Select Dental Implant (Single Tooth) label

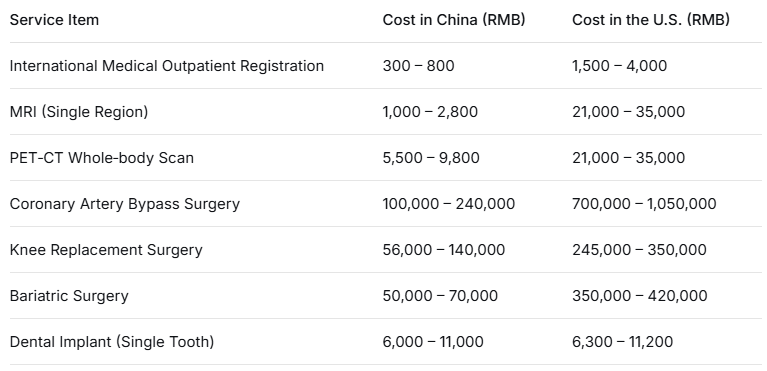click(112, 342)
